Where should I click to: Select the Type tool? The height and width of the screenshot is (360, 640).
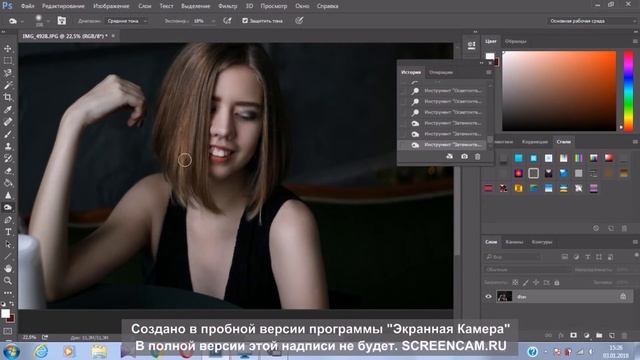click(x=8, y=232)
